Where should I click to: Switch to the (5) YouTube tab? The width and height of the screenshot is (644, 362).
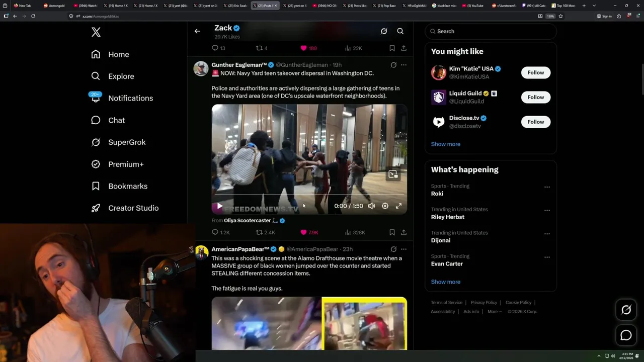(x=473, y=6)
